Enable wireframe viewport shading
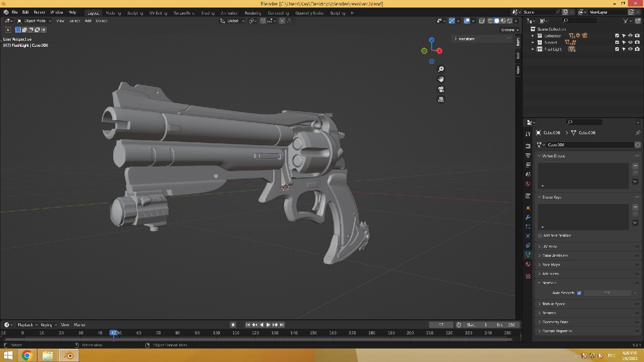This screenshot has width=644, height=362. click(490, 21)
